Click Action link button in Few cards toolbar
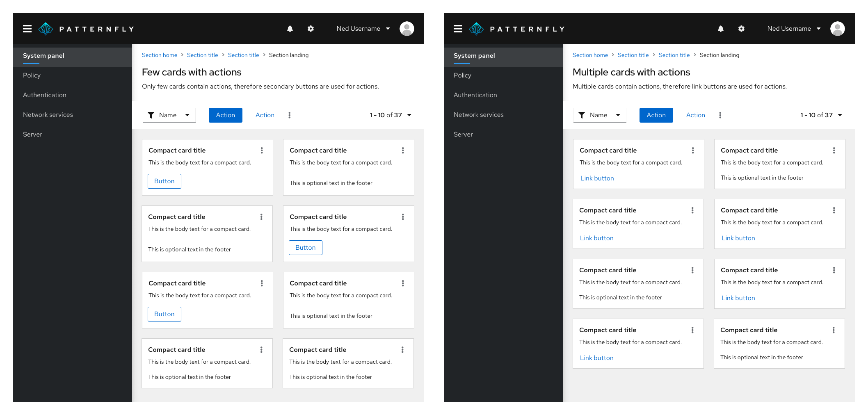The width and height of the screenshot is (868, 415). click(x=265, y=115)
